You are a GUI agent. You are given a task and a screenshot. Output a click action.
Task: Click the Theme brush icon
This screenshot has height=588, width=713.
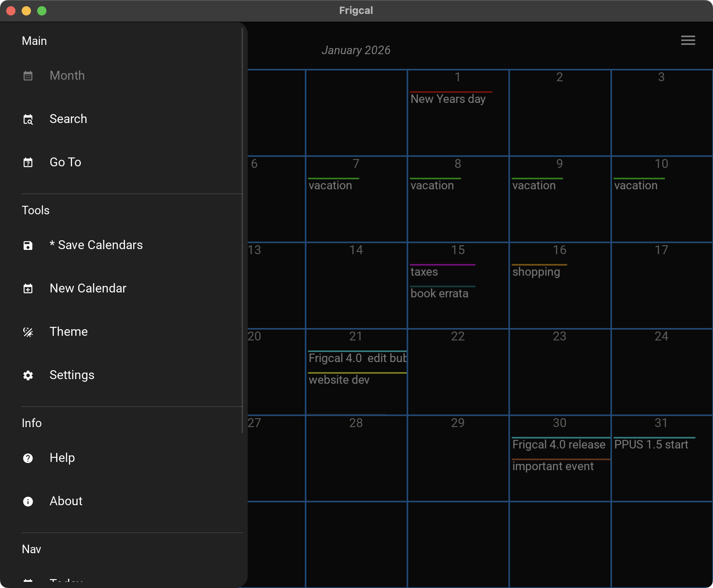28,332
